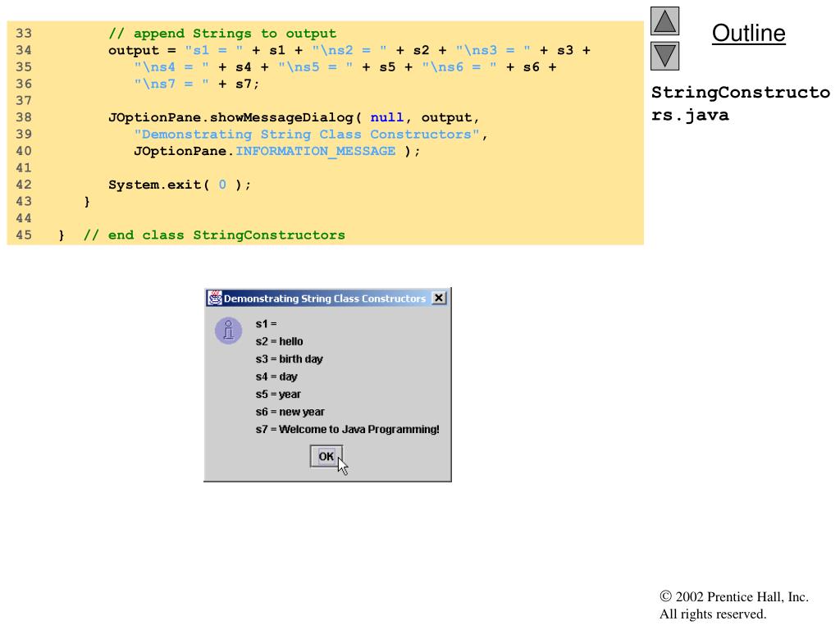Click the '// end class StringConstructors' comment
Image resolution: width=840 pixels, height=630 pixels.
tap(214, 235)
